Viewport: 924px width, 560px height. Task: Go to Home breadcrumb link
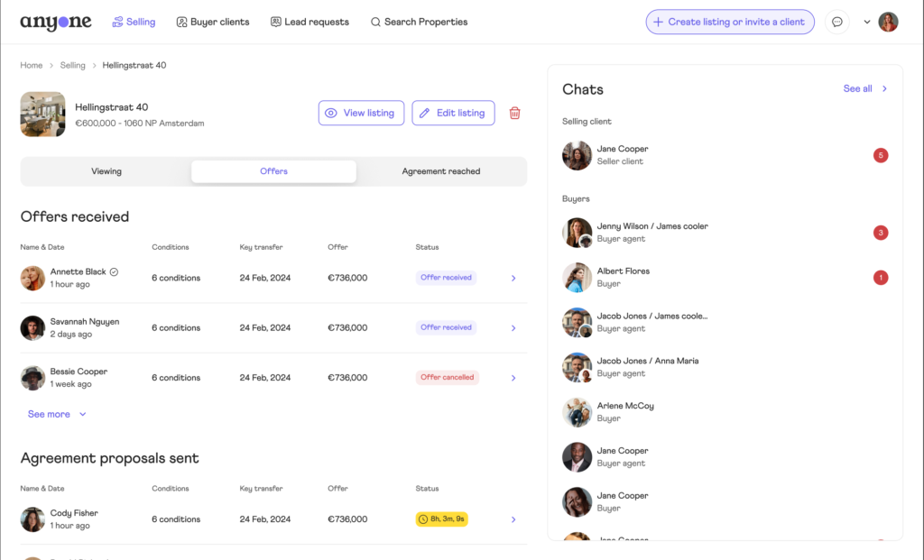tap(32, 66)
